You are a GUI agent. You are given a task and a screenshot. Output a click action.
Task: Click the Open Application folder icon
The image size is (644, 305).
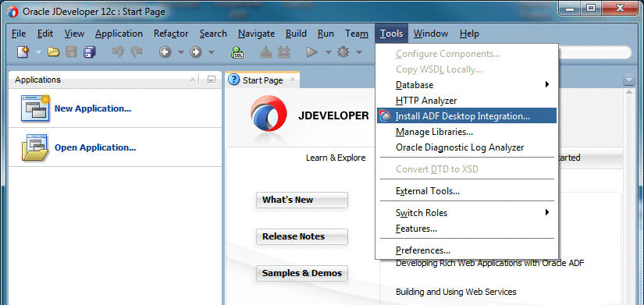35,147
